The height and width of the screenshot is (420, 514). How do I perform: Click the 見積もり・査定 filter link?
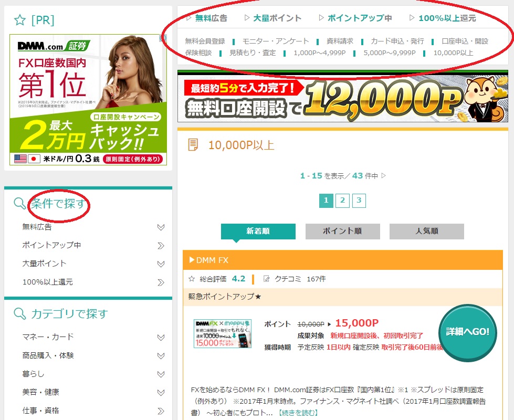(253, 53)
